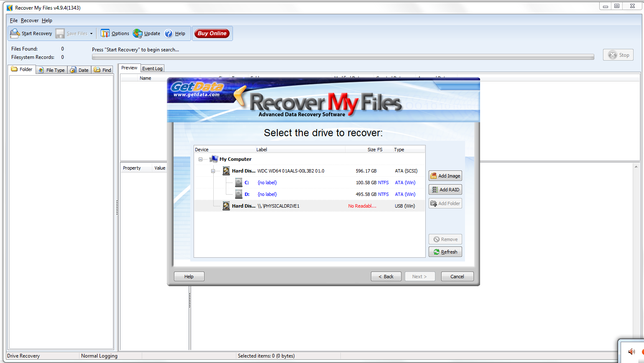Click the C: partition drive icon
Screen dimensions: 644x363
click(x=239, y=183)
